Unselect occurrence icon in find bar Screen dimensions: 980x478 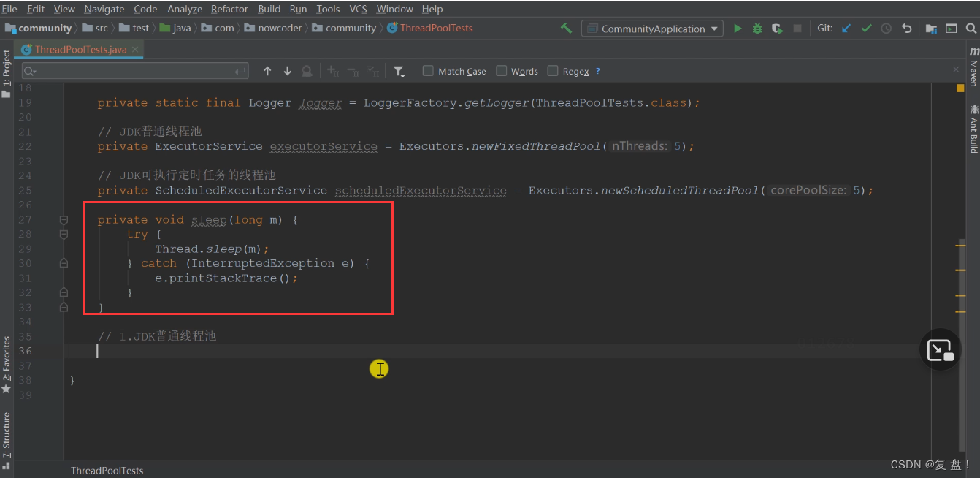coord(353,71)
